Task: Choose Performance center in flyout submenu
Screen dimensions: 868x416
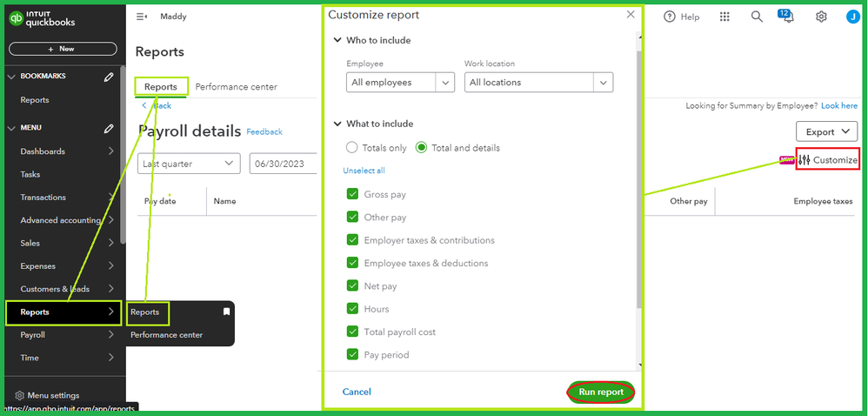Action: point(167,335)
